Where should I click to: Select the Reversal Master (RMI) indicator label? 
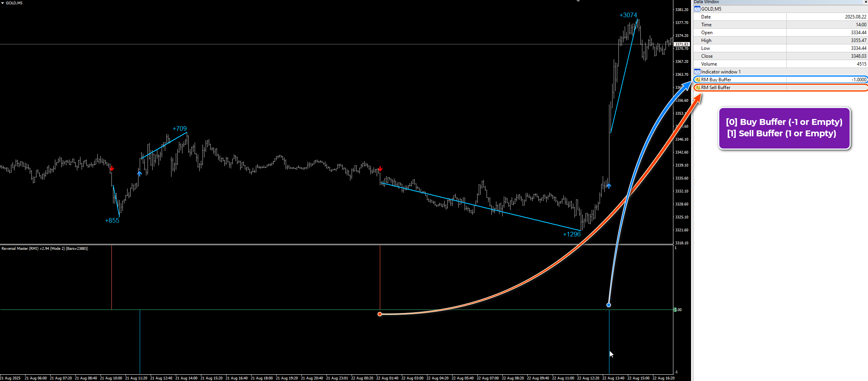pyautogui.click(x=44, y=248)
